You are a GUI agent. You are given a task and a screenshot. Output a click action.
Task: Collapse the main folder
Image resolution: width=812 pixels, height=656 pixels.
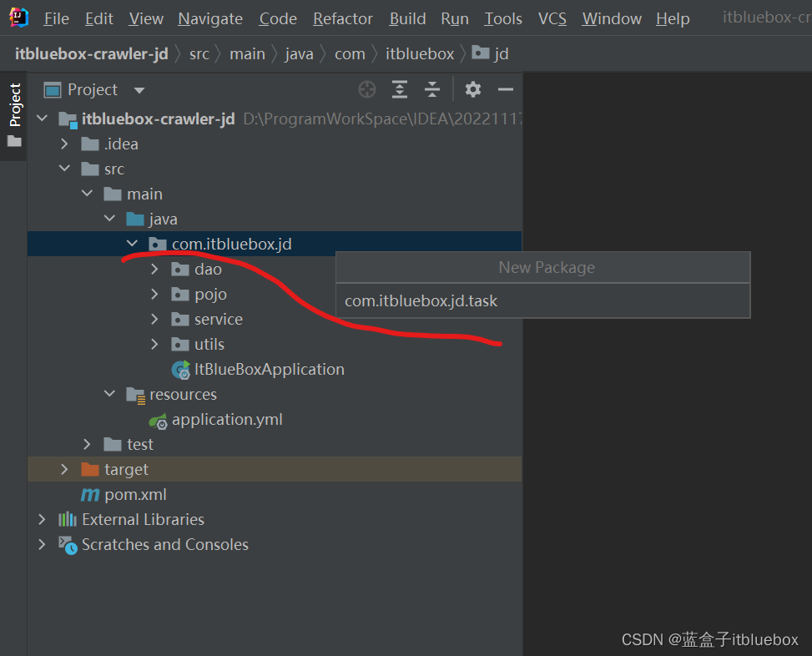point(88,194)
